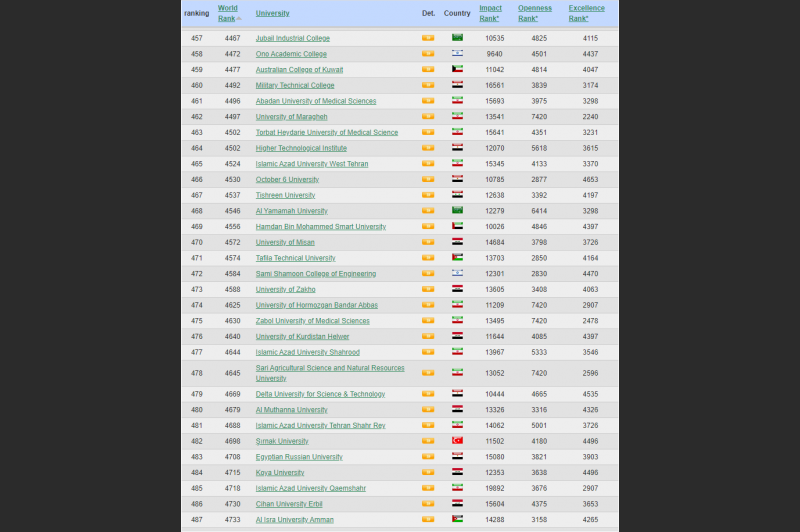The width and height of the screenshot is (800, 532).
Task: Click the details button for Şırnak University
Action: point(428,441)
